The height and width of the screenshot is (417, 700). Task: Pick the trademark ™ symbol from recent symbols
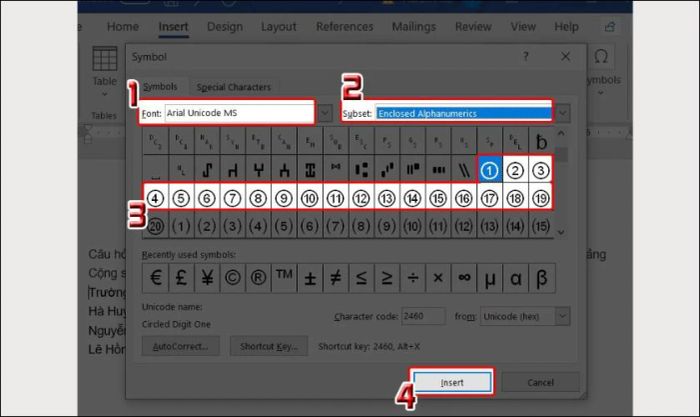click(283, 278)
